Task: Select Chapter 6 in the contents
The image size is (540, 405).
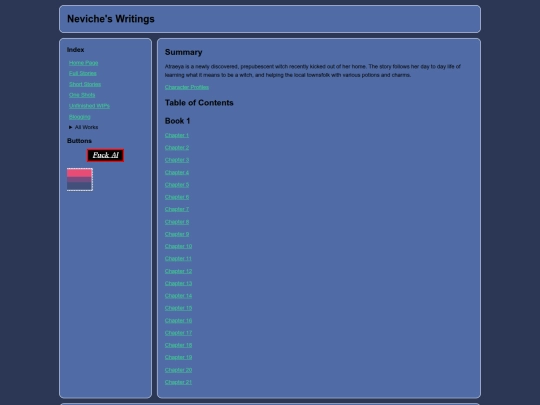Action: [177, 197]
